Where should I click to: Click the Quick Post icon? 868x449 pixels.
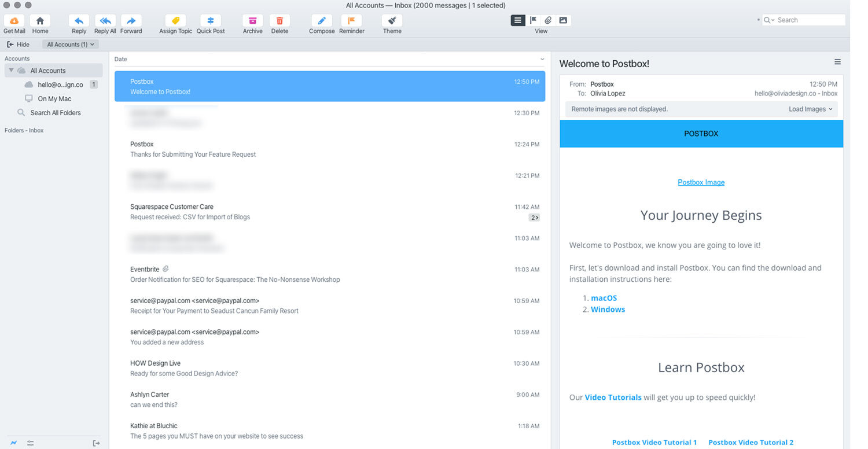coord(211,21)
